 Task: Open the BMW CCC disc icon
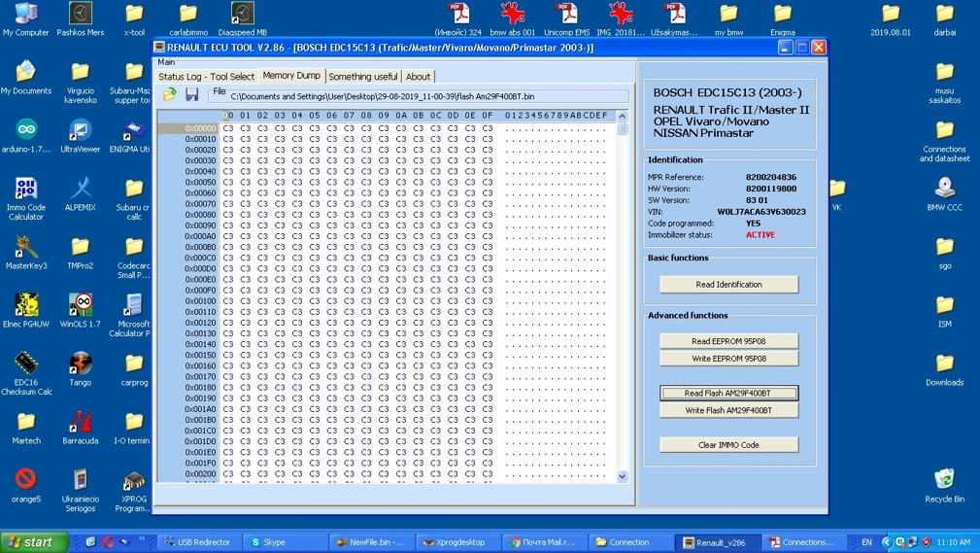coord(944,194)
